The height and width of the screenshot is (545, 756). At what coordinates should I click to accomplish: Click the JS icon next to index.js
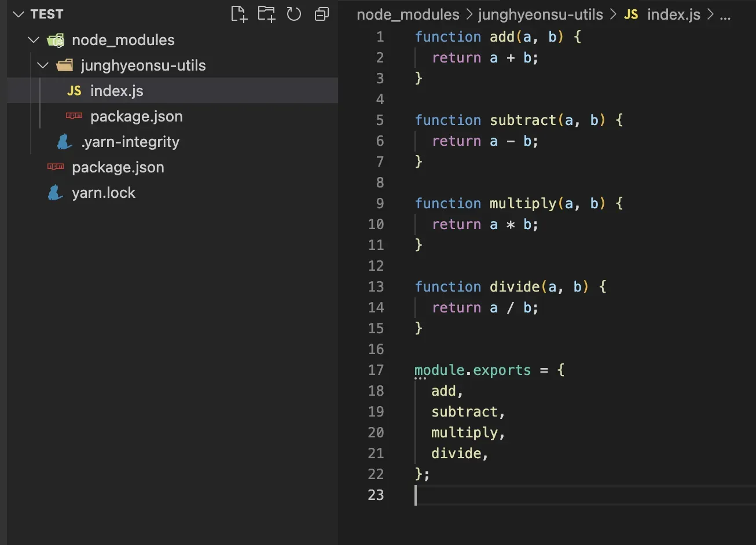click(74, 90)
